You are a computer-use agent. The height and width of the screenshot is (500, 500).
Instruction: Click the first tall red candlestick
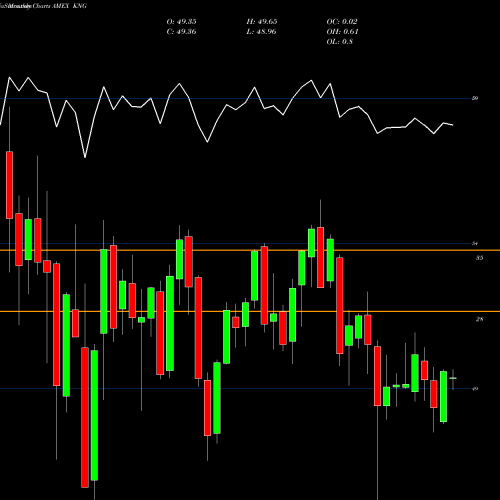click(9, 185)
